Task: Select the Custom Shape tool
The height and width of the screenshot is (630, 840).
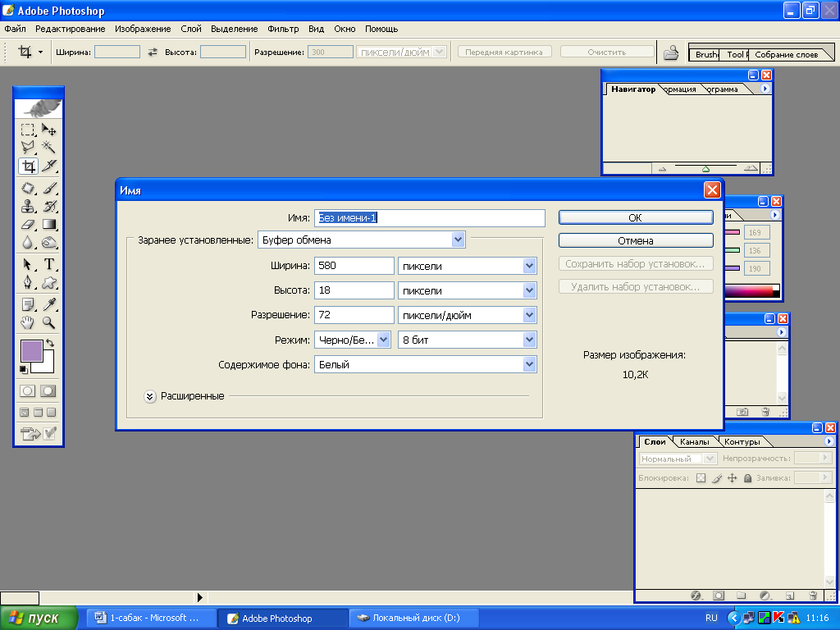Action: [x=49, y=282]
